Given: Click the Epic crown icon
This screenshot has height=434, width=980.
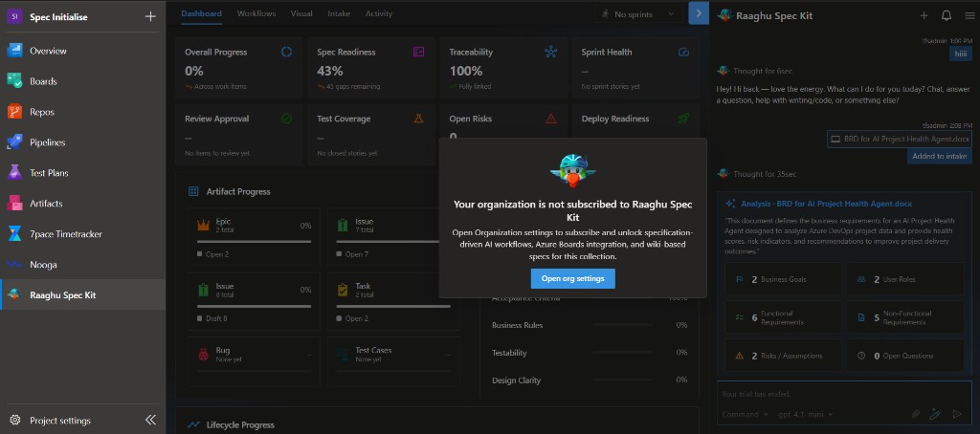Looking at the screenshot, I should click(203, 225).
